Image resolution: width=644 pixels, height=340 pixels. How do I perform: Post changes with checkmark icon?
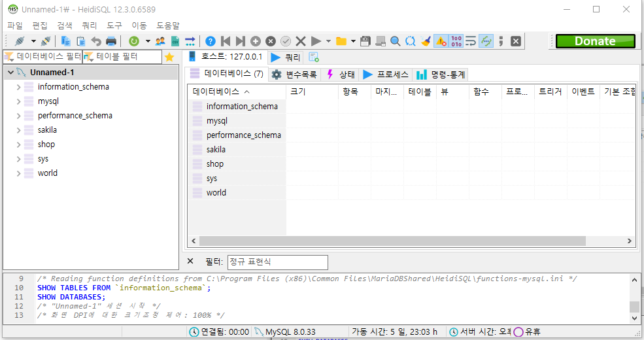[286, 41]
